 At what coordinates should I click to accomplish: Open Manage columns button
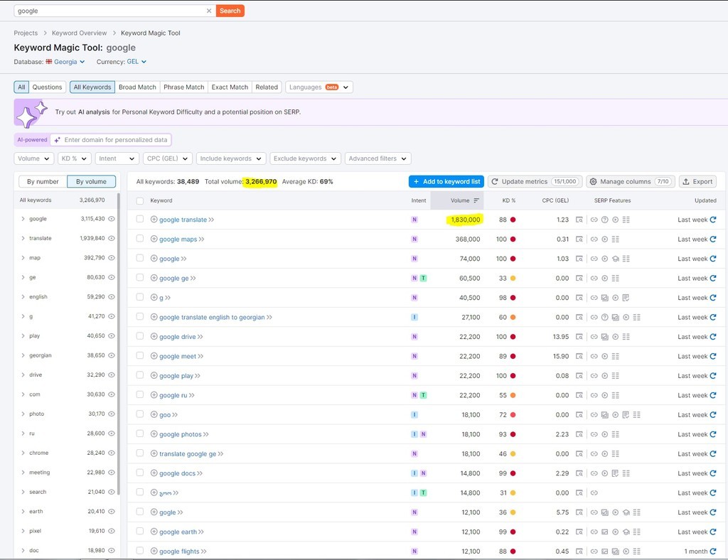[x=629, y=181]
